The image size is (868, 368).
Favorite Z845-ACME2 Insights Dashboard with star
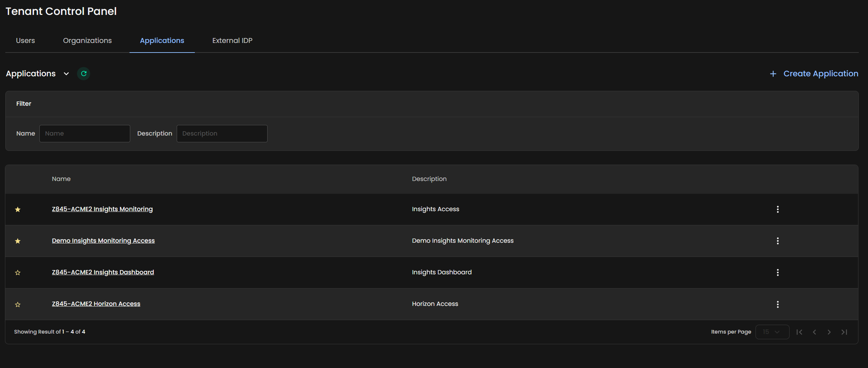pos(18,273)
